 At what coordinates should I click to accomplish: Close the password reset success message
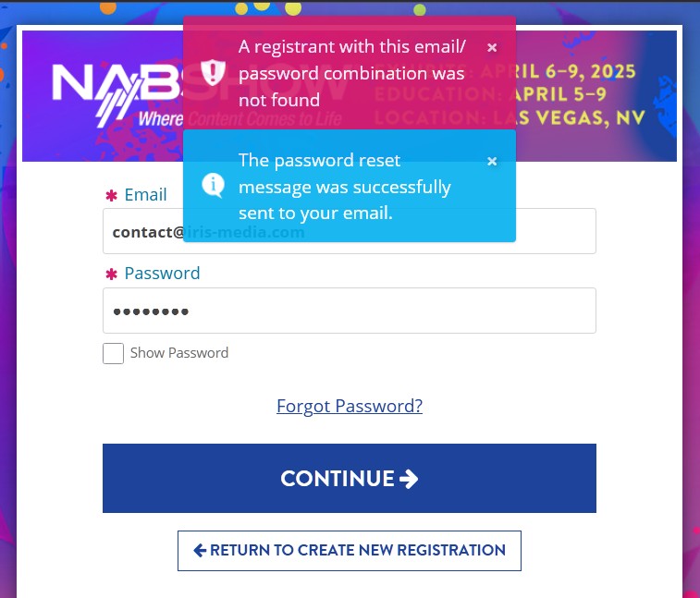(x=492, y=161)
